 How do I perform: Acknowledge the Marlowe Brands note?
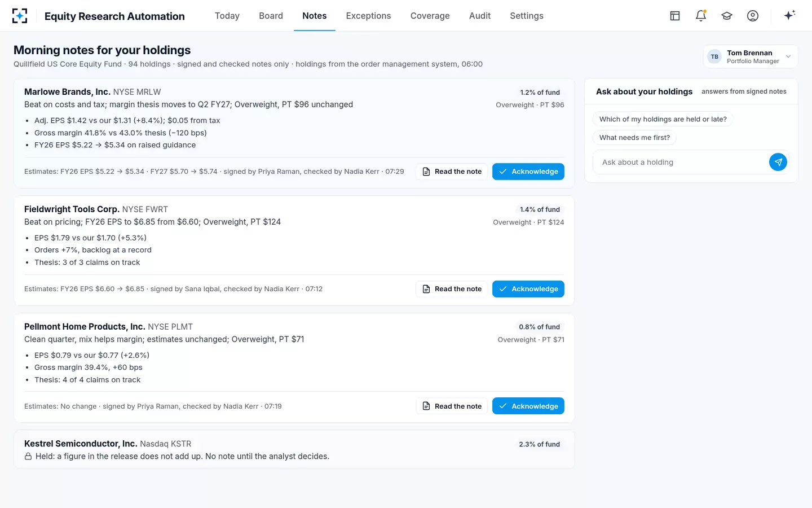click(x=528, y=172)
